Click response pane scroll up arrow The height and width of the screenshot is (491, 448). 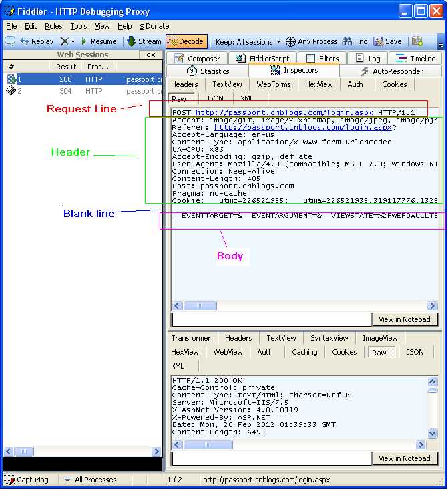click(x=433, y=381)
